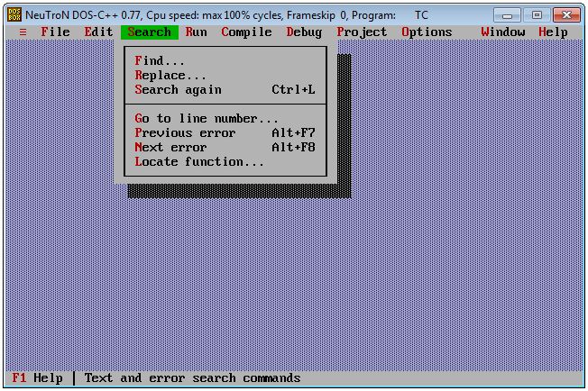The width and height of the screenshot is (588, 391).
Task: Open the system menu (≡) in menu bar
Action: (23, 32)
